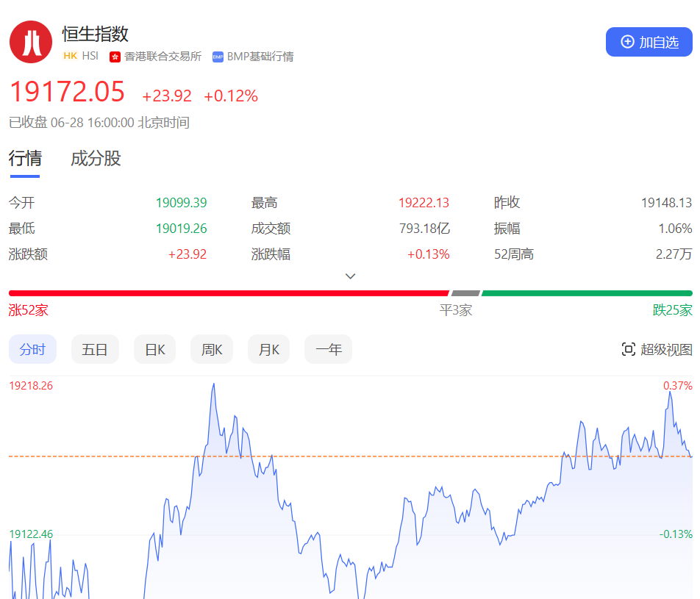Click the gray unchanged stocks bar segment

[465, 293]
